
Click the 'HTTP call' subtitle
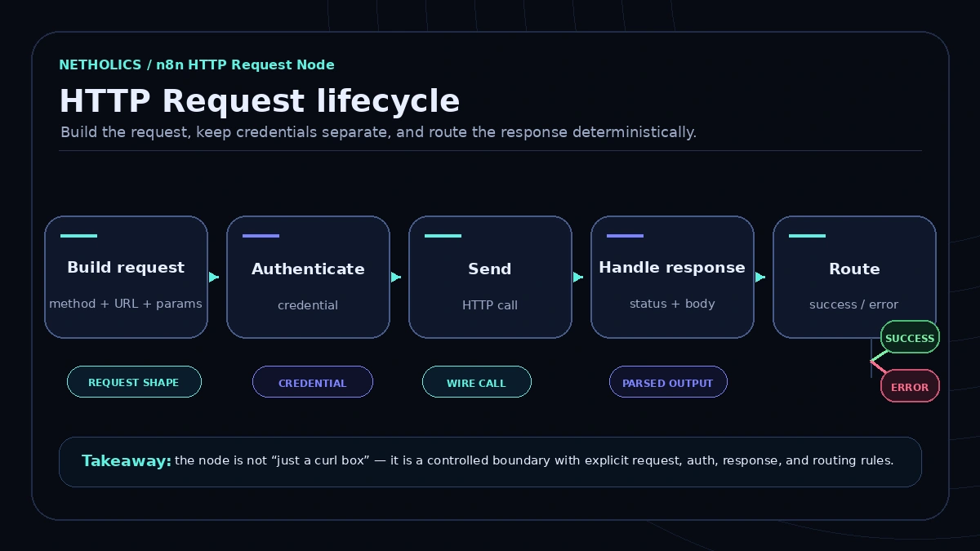click(x=490, y=305)
